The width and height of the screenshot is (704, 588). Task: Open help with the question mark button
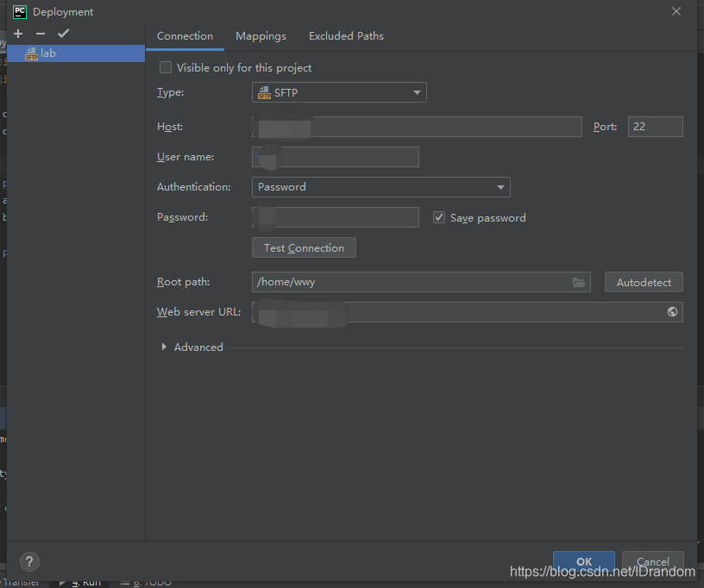click(x=29, y=561)
